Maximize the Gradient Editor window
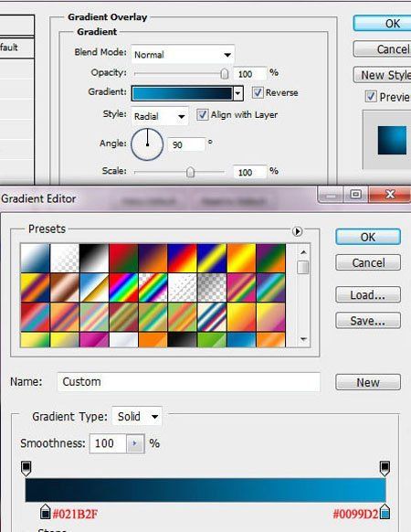Image resolution: width=411 pixels, height=532 pixels. 355,195
